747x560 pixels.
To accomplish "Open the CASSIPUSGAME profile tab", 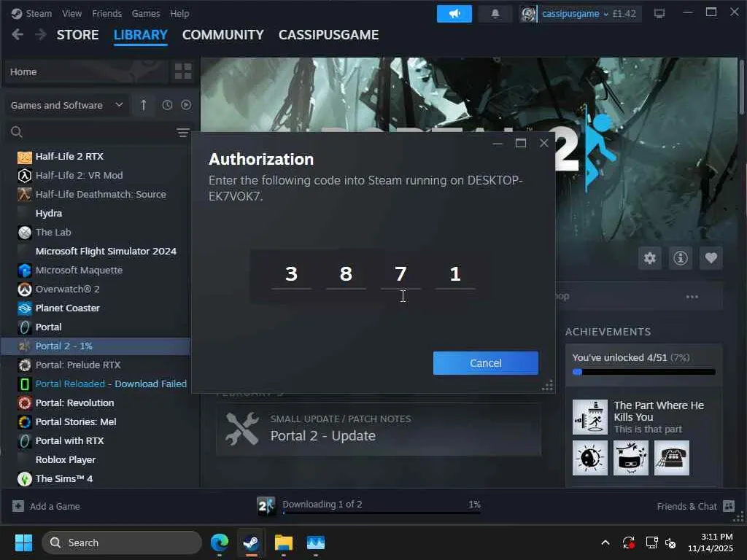I will (x=329, y=35).
